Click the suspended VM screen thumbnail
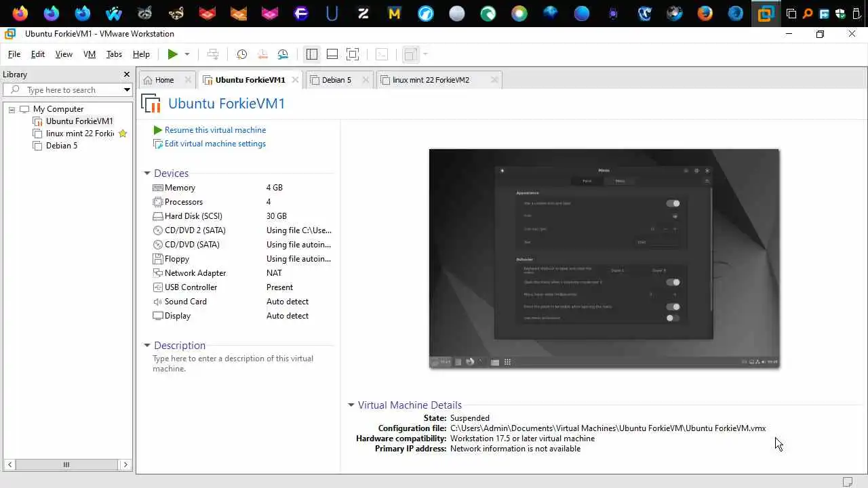868x488 pixels. pyautogui.click(x=604, y=258)
